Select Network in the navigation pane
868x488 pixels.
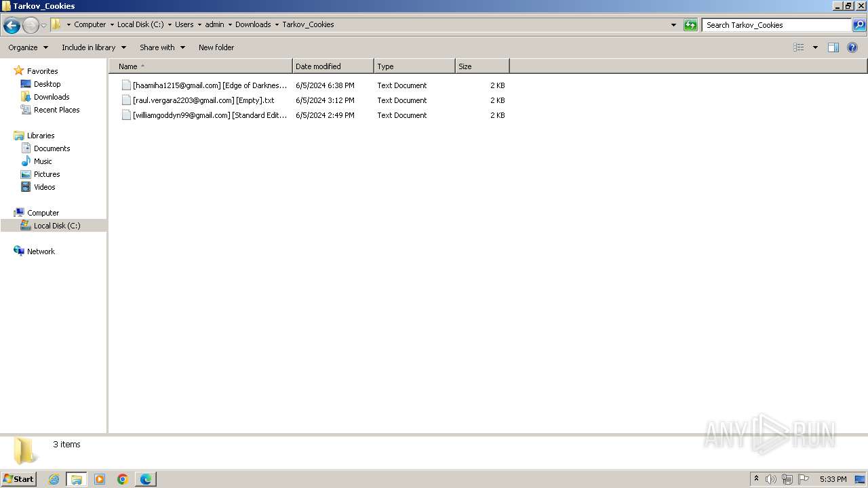(41, 251)
